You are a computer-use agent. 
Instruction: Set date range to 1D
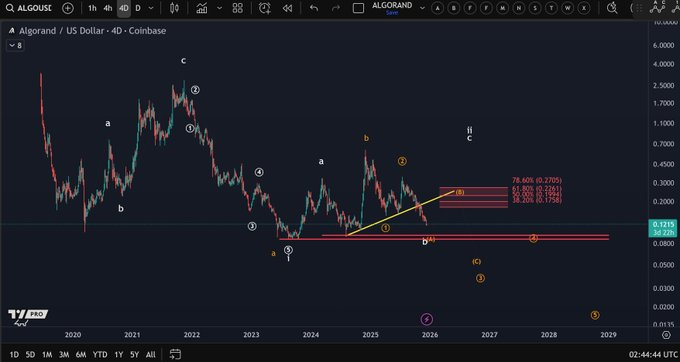click(x=14, y=355)
